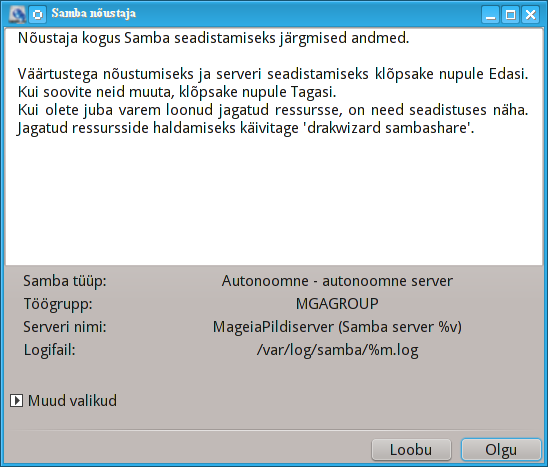The height and width of the screenshot is (467, 548).
Task: Select the Autonoomne - autonoomne server value
Action: pos(337,281)
